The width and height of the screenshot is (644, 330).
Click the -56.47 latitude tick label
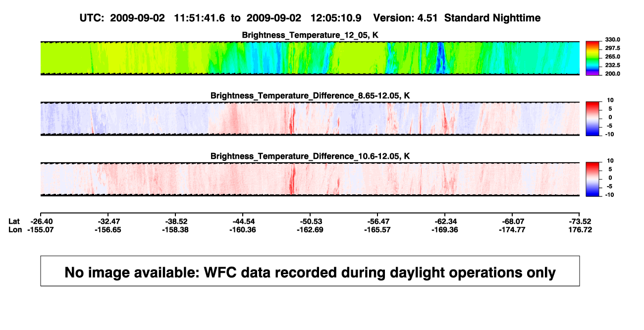pos(378,221)
